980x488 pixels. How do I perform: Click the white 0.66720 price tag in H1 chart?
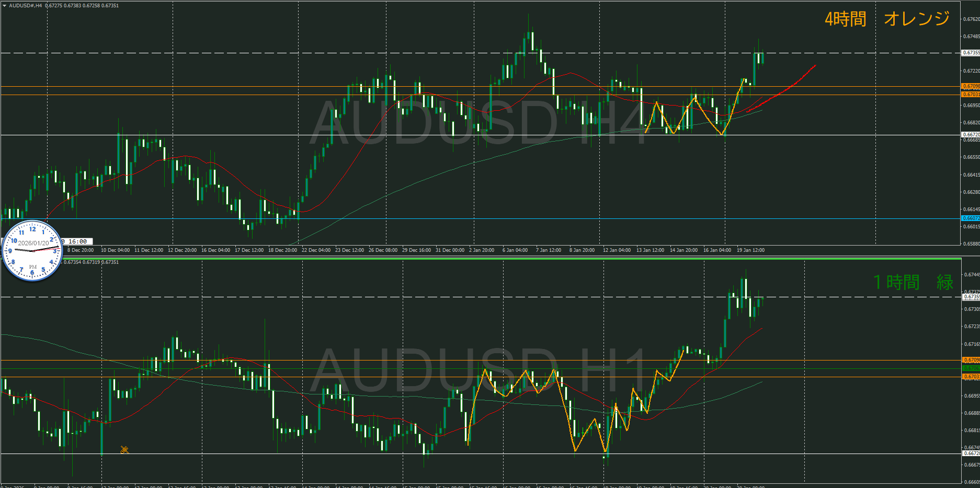coord(971,454)
